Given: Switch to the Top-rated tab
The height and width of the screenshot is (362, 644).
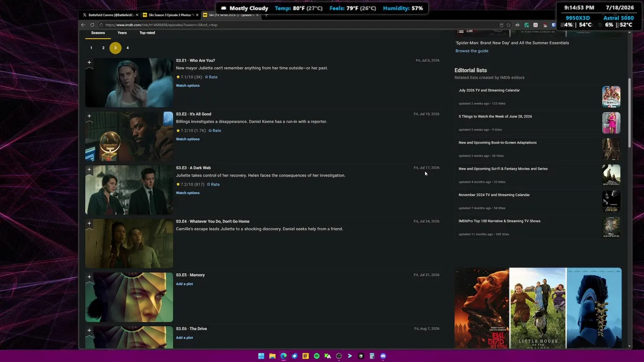Looking at the screenshot, I should click(147, 33).
